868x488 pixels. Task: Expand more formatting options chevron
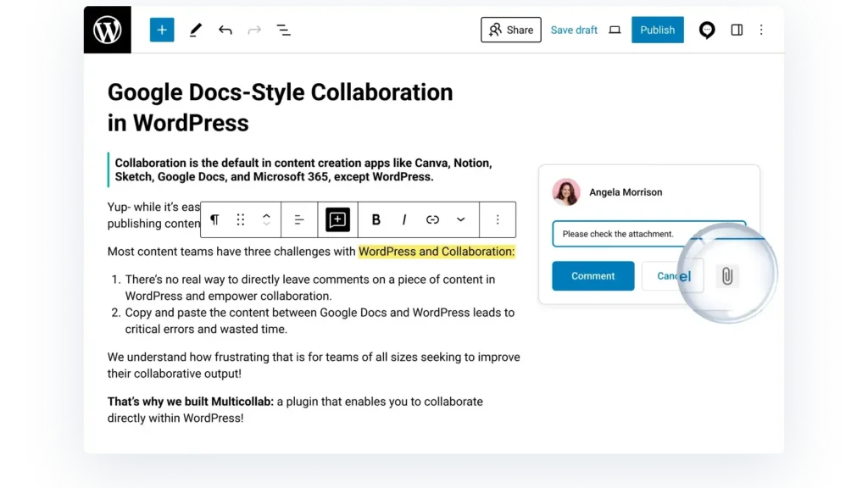coord(460,219)
